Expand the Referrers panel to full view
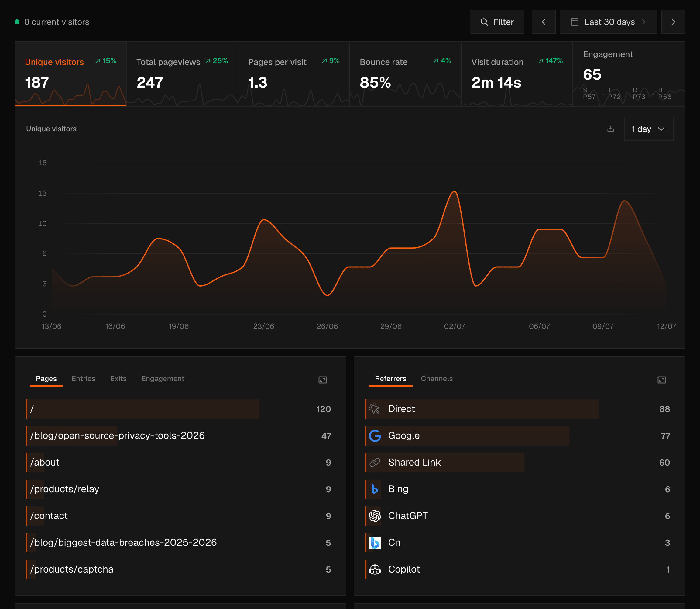 (661, 380)
